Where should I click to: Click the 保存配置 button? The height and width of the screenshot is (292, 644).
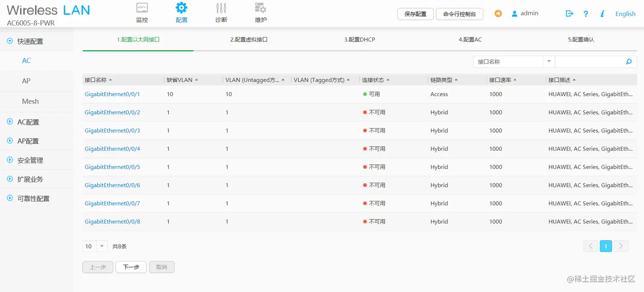[415, 14]
